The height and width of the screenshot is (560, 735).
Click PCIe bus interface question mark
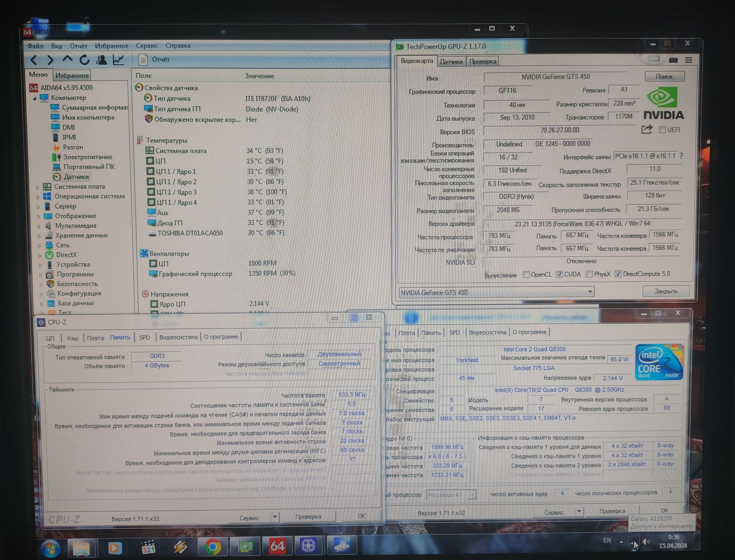tap(681, 156)
